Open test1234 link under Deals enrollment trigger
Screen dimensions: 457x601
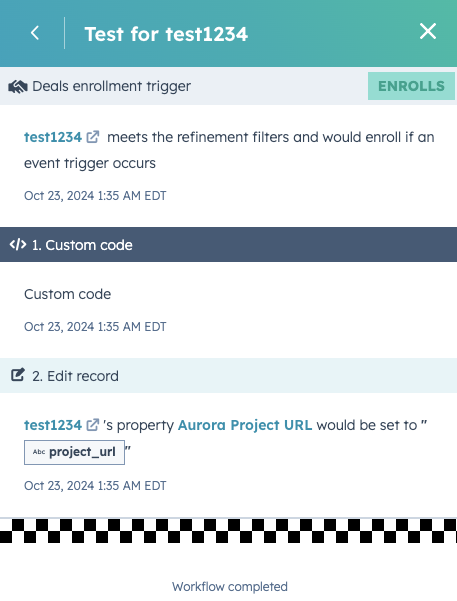[53, 137]
